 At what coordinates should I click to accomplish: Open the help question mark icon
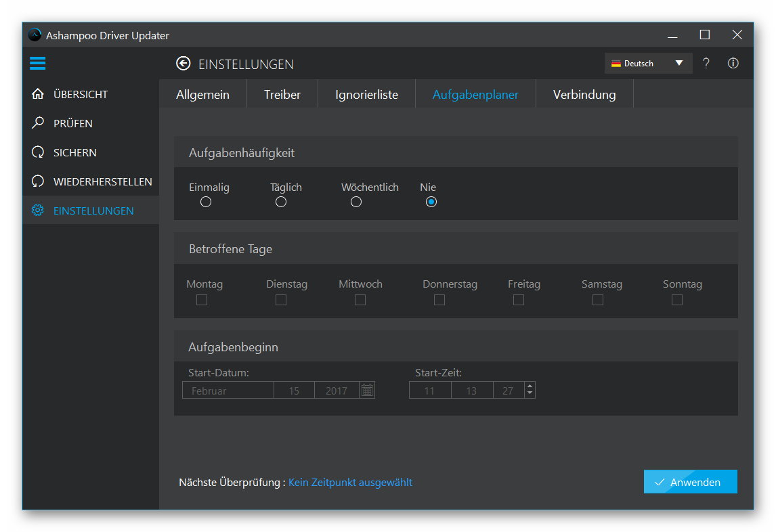(x=706, y=63)
